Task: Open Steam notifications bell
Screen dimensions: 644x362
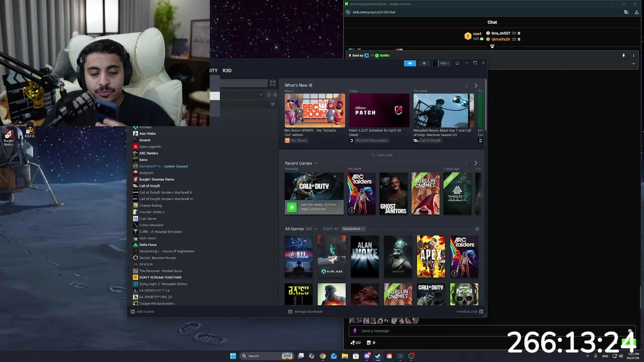Action: pyautogui.click(x=424, y=63)
